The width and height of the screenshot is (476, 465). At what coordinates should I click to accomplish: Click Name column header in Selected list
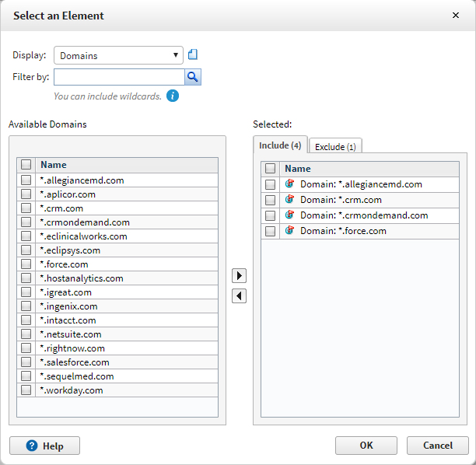point(369,169)
